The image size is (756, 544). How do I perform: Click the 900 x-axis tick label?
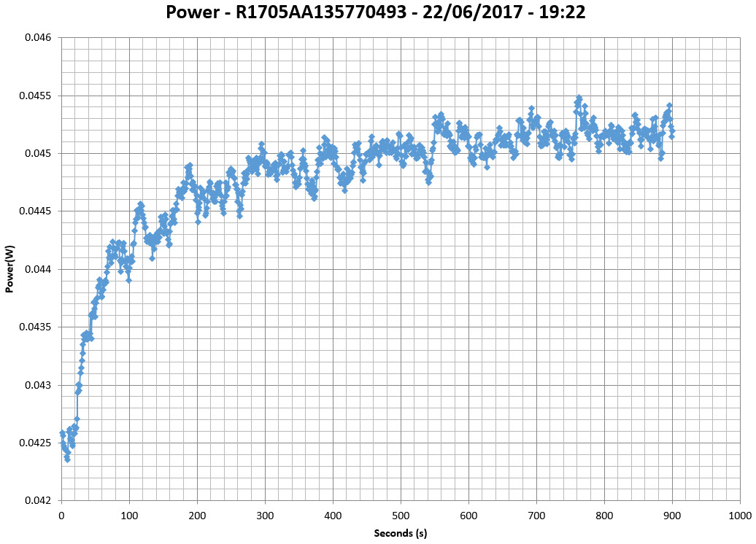672,515
